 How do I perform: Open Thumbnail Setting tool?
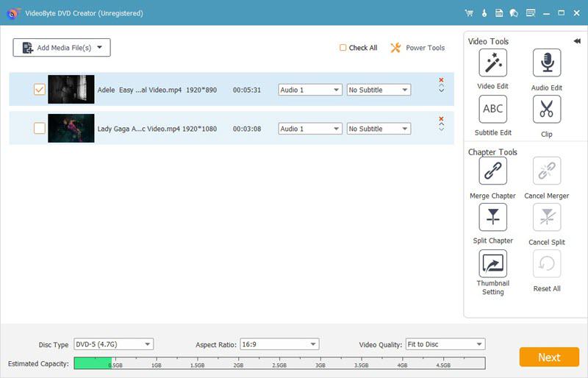tap(492, 263)
